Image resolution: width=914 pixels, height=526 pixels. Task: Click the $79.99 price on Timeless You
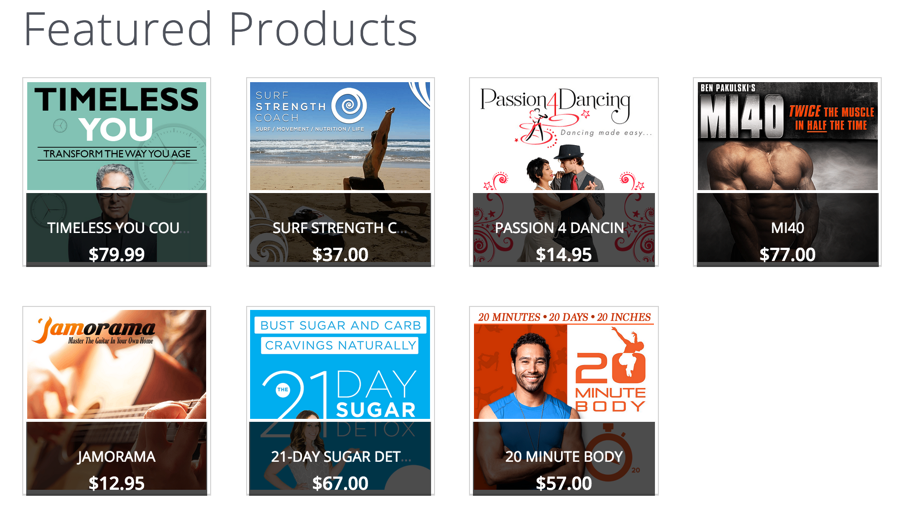(117, 255)
